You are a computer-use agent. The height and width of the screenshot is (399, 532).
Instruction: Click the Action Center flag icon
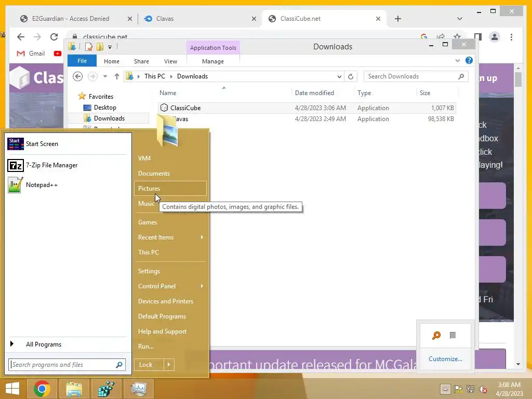[458, 389]
